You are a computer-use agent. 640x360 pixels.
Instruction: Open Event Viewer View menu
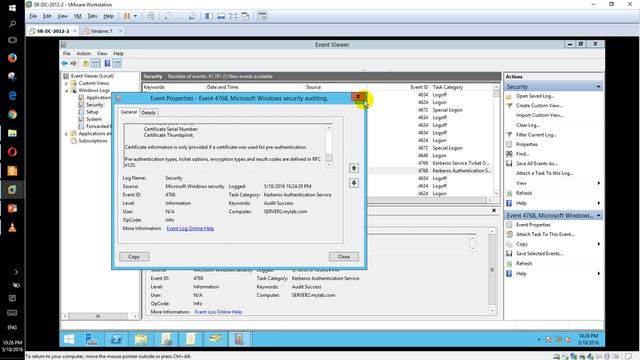(x=102, y=53)
